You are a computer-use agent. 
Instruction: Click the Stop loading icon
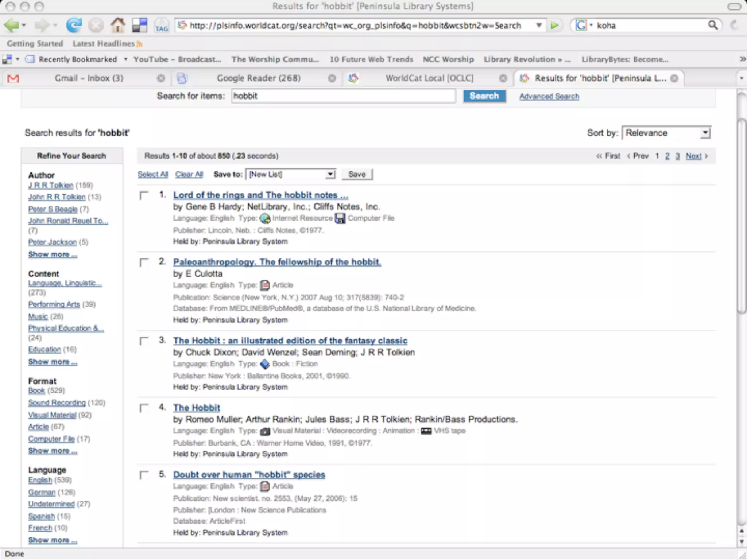point(96,26)
